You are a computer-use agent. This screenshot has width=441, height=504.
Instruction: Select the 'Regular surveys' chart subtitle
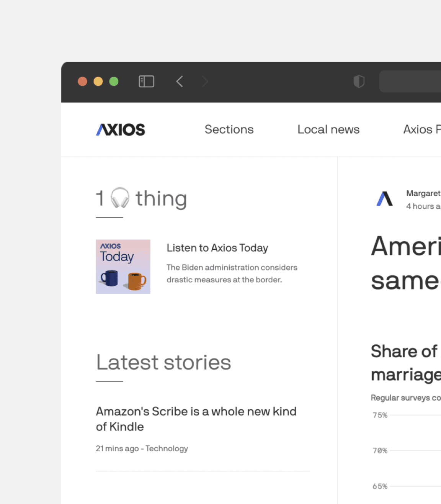coord(406,398)
